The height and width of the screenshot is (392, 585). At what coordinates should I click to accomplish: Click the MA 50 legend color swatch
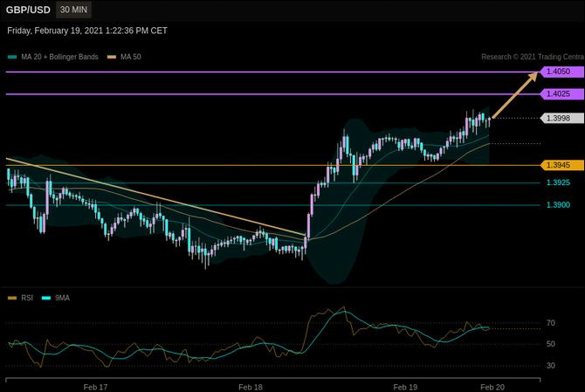[x=112, y=57]
